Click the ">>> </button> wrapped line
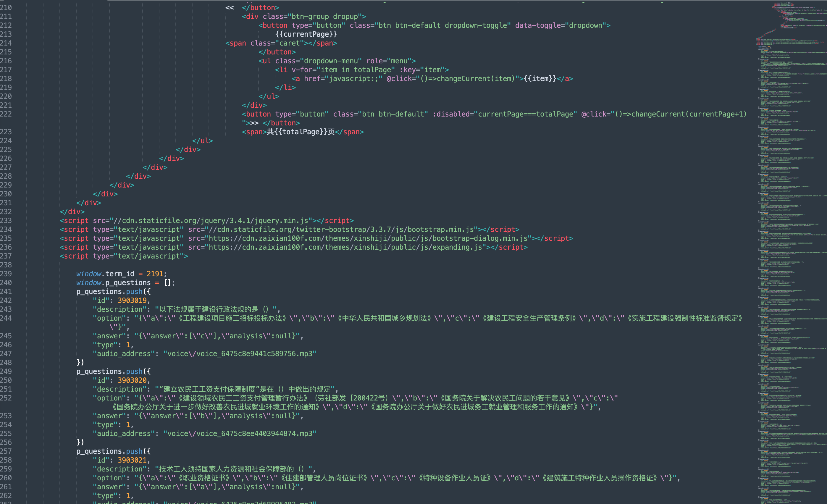This screenshot has width=827, height=504. [x=271, y=123]
